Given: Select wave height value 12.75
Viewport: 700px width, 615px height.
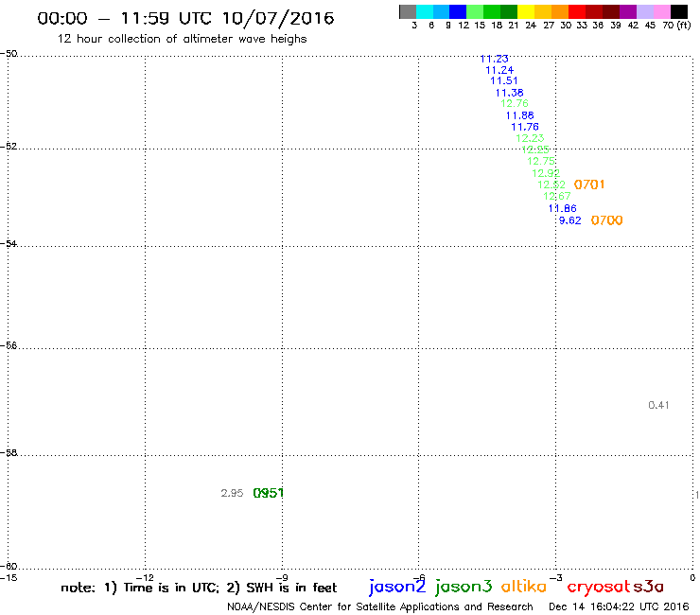Looking at the screenshot, I should coord(541,161).
